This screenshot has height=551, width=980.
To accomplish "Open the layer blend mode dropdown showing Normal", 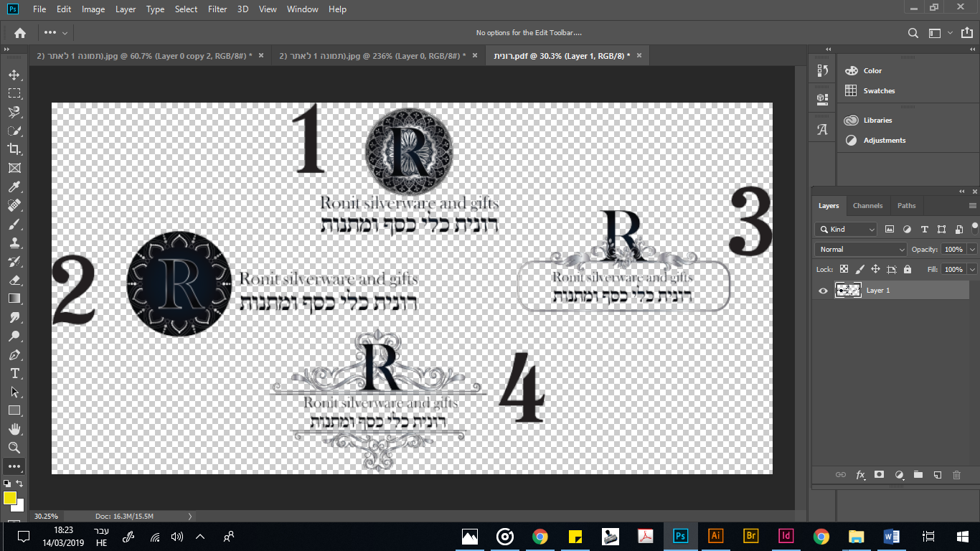I will (859, 249).
